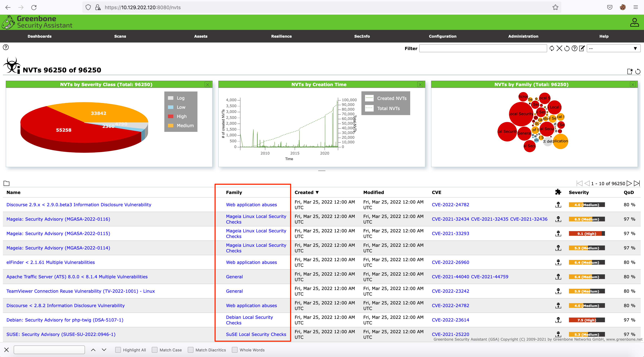Find next match arrow
This screenshot has width=644, height=357.
pos(104,350)
